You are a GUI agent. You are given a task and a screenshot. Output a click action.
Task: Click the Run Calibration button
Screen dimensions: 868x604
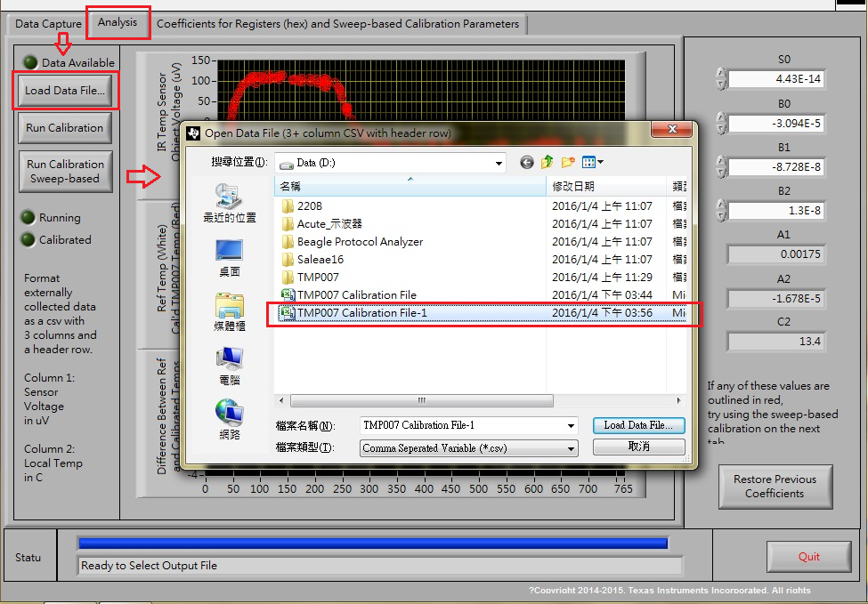(65, 128)
